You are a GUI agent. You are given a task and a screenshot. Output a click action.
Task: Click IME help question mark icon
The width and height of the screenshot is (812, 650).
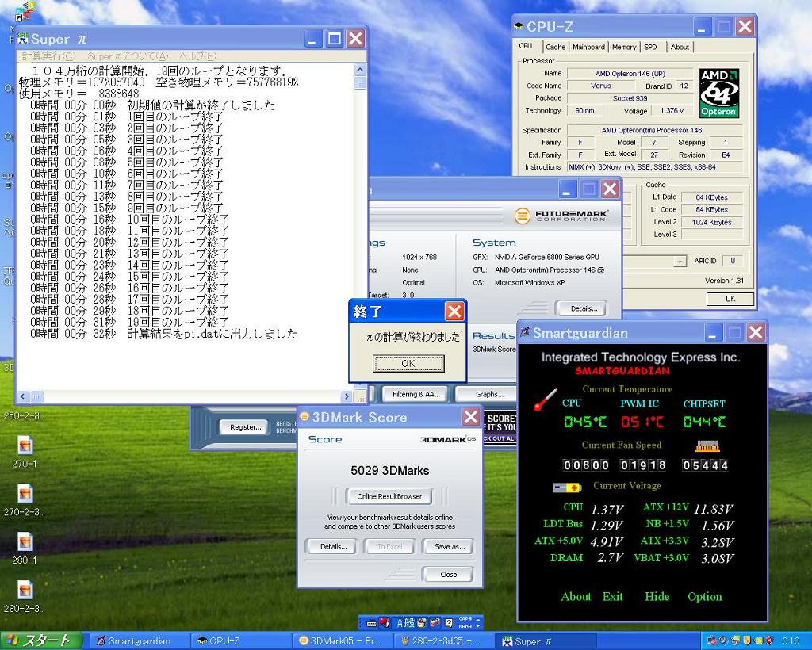(449, 622)
